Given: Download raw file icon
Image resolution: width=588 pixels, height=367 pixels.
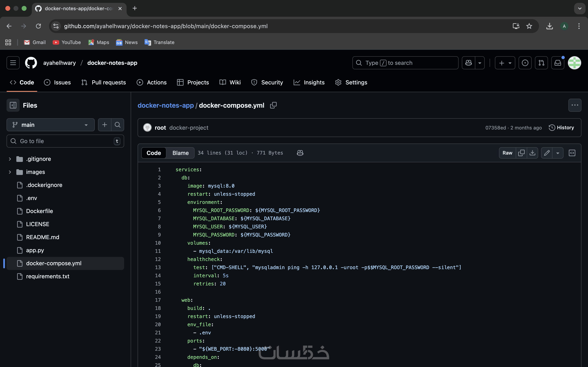Looking at the screenshot, I should click(532, 153).
